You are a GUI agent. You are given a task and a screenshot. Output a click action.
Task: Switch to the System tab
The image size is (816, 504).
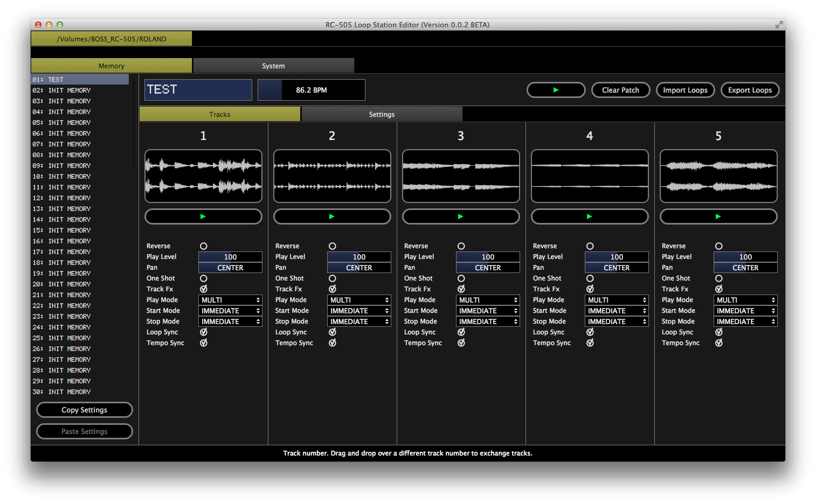tap(273, 66)
